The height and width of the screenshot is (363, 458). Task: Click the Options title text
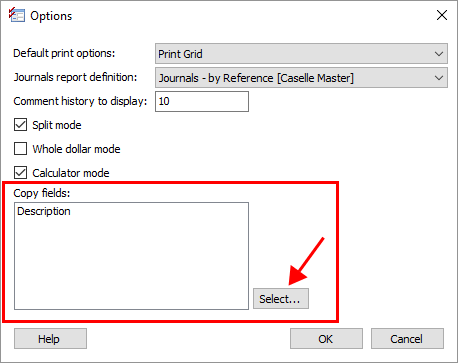point(51,16)
